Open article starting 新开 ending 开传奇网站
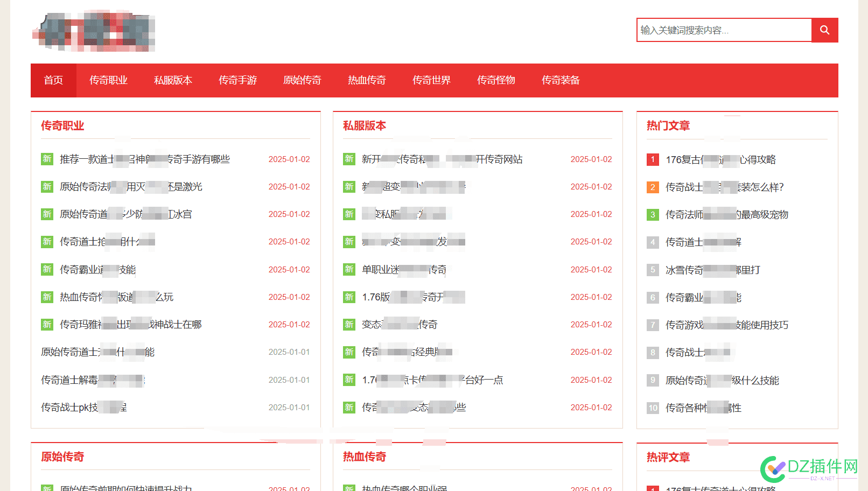 pos(442,159)
